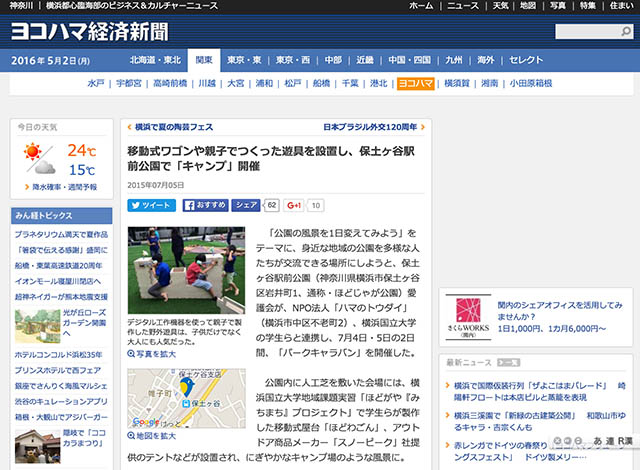Open topic イオンモール寝屋川閉店へ
The image size is (640, 470).
click(58, 281)
